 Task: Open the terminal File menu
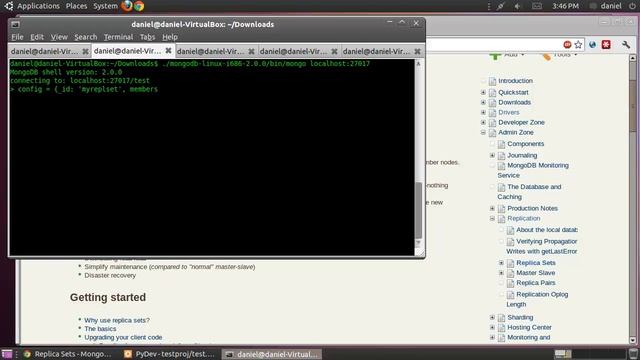pyautogui.click(x=17, y=37)
